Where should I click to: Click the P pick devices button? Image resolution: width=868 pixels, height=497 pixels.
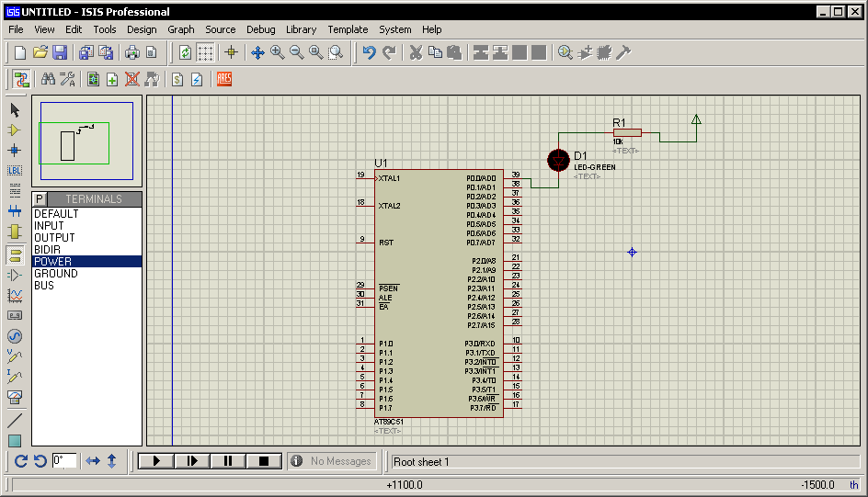(40, 199)
